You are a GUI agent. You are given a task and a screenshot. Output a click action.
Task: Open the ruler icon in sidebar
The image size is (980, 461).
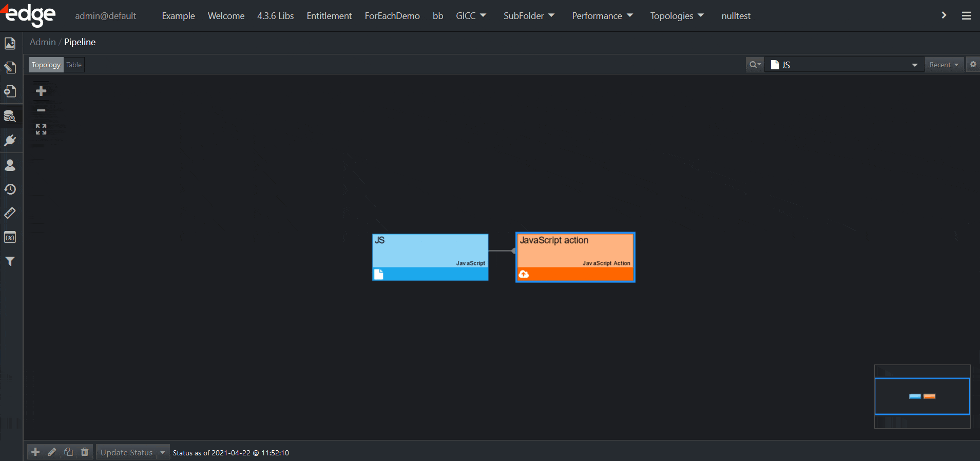[x=10, y=213]
